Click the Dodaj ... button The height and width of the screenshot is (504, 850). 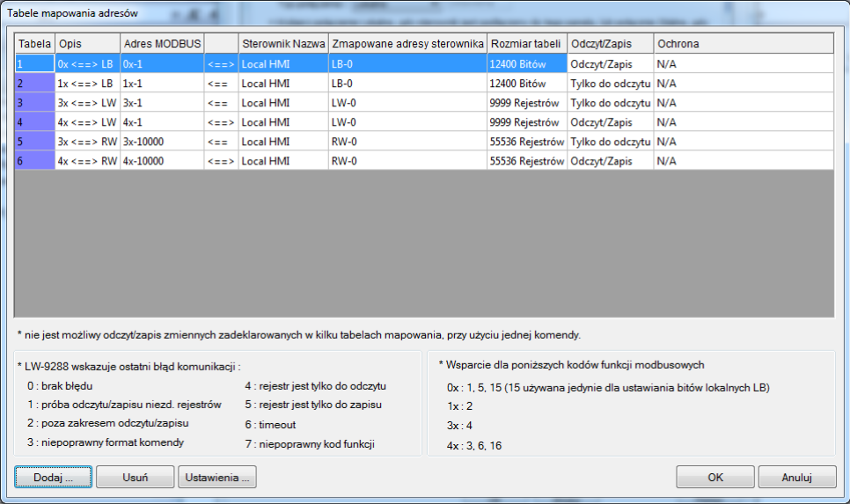click(x=53, y=477)
